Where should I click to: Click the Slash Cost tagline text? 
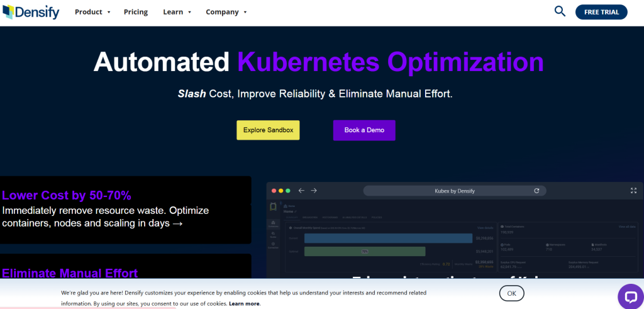pos(315,94)
